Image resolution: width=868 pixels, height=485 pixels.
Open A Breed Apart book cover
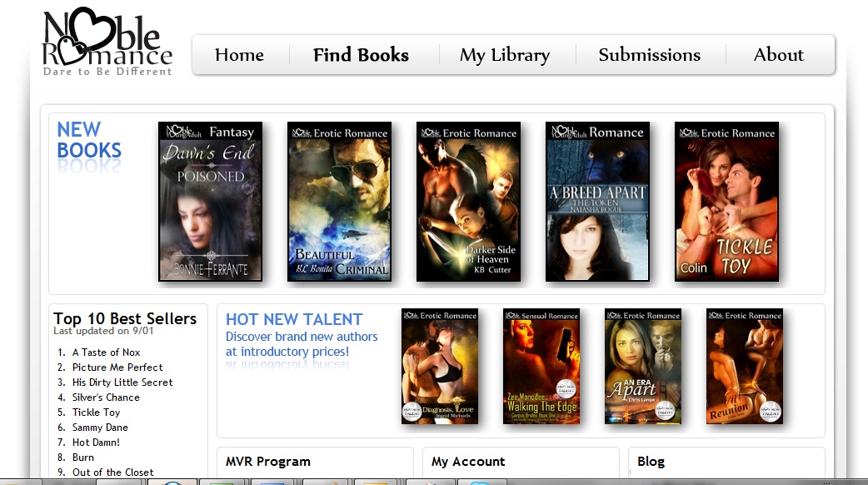pyautogui.click(x=597, y=202)
